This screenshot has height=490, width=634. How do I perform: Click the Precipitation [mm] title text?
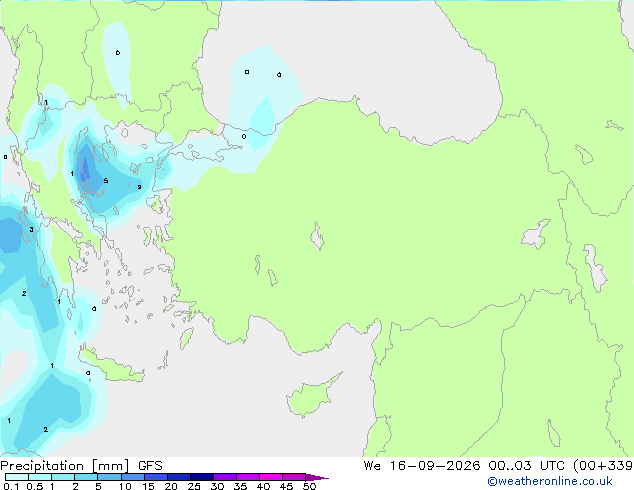pyautogui.click(x=65, y=466)
